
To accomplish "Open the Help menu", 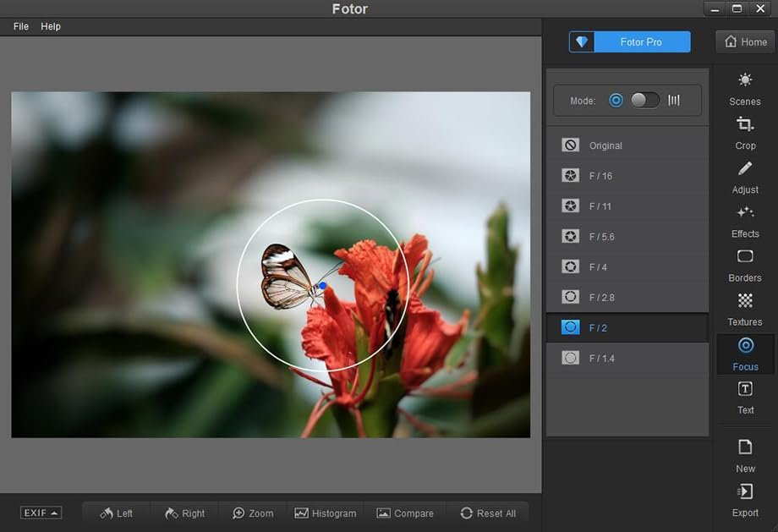I will (x=51, y=26).
